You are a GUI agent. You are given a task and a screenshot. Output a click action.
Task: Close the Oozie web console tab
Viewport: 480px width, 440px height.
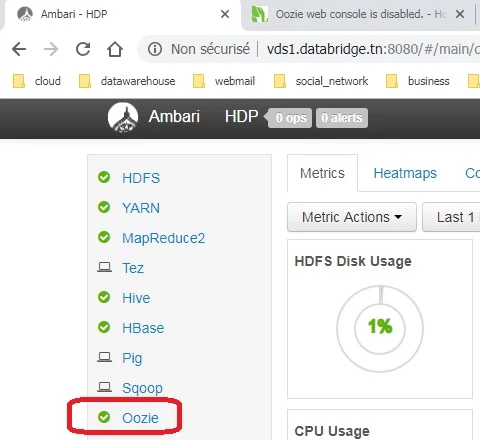pyautogui.click(x=460, y=14)
